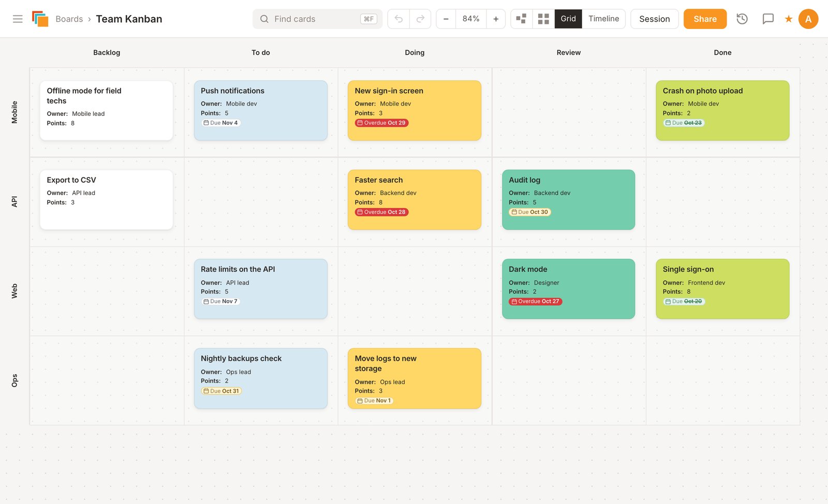This screenshot has height=504, width=828.
Task: Click the search magnifier icon
Action: pyautogui.click(x=264, y=19)
